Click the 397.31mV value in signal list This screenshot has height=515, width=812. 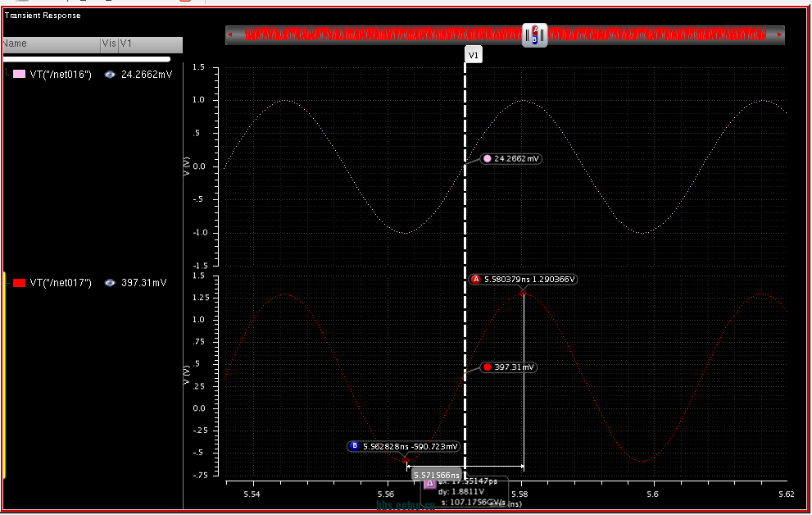[x=144, y=283]
